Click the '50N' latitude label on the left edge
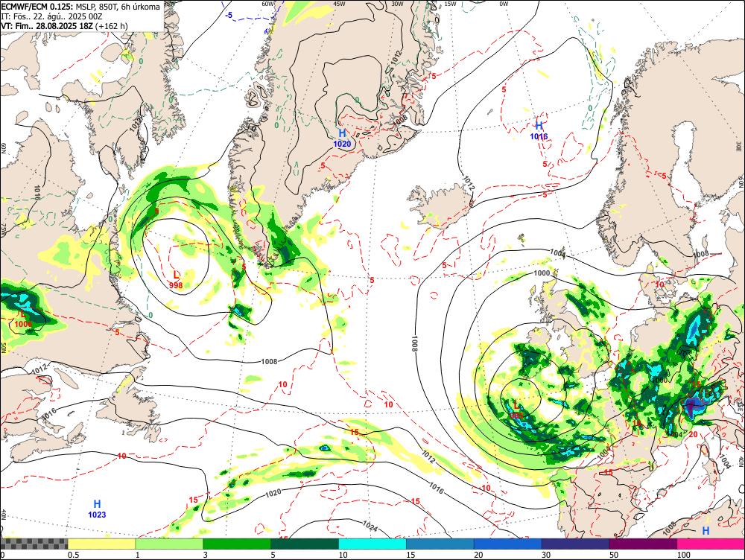This screenshot has height=560, width=745. click(x=3, y=347)
